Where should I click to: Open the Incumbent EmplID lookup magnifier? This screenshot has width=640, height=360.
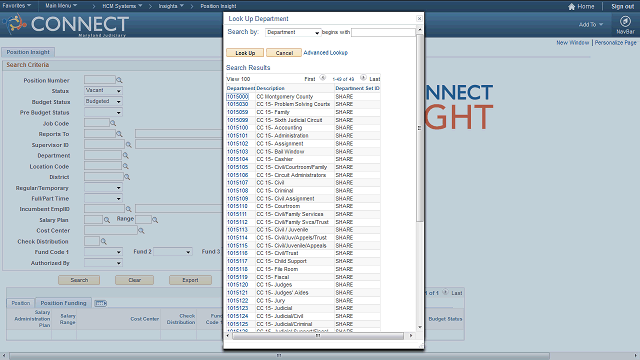[129, 209]
